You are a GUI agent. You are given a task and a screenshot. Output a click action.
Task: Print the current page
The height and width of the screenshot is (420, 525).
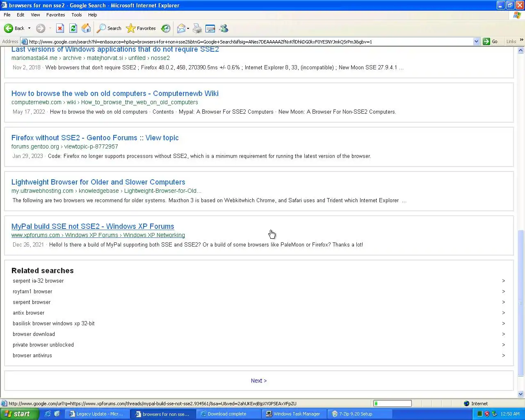tap(197, 28)
